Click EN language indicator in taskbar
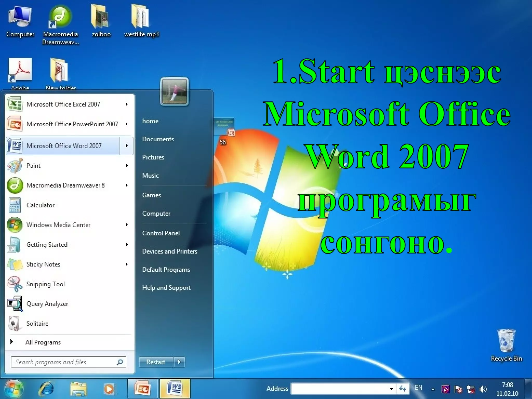 (x=418, y=388)
